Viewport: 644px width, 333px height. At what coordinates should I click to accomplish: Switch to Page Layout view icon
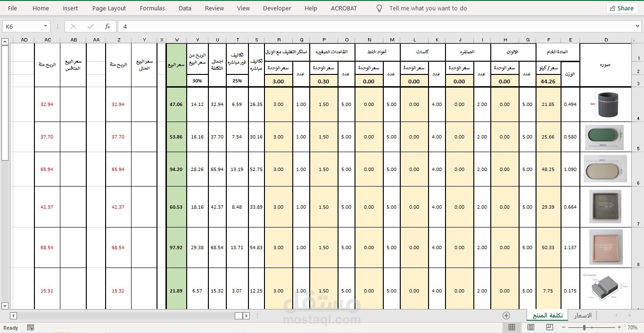click(x=531, y=327)
